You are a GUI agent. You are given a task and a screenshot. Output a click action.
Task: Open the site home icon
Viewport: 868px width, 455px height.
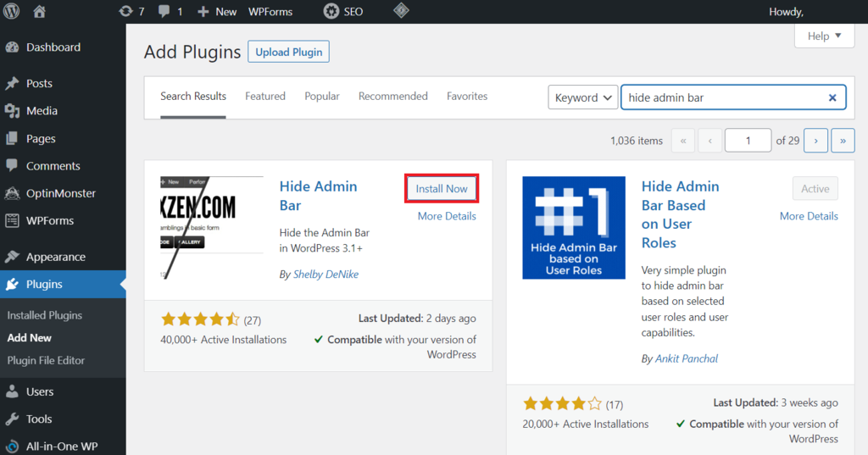pos(40,12)
